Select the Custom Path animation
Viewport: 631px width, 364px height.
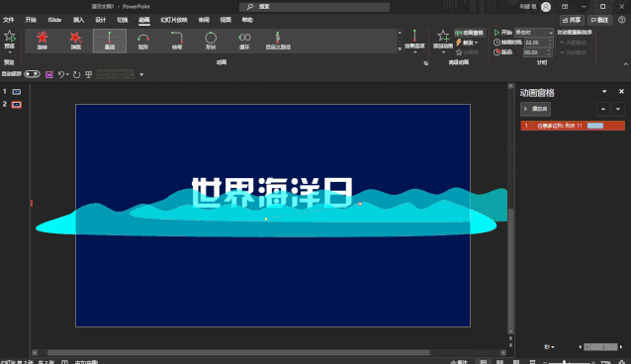tap(278, 41)
